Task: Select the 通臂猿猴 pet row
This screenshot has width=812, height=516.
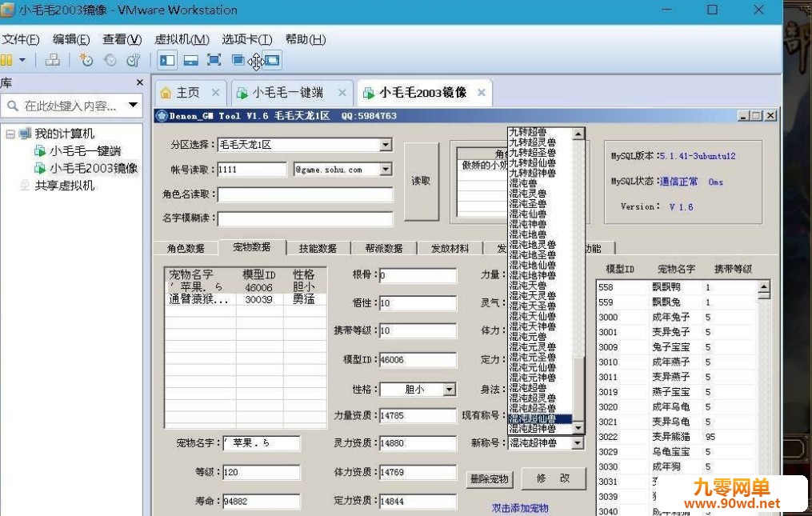Action: click(x=246, y=299)
